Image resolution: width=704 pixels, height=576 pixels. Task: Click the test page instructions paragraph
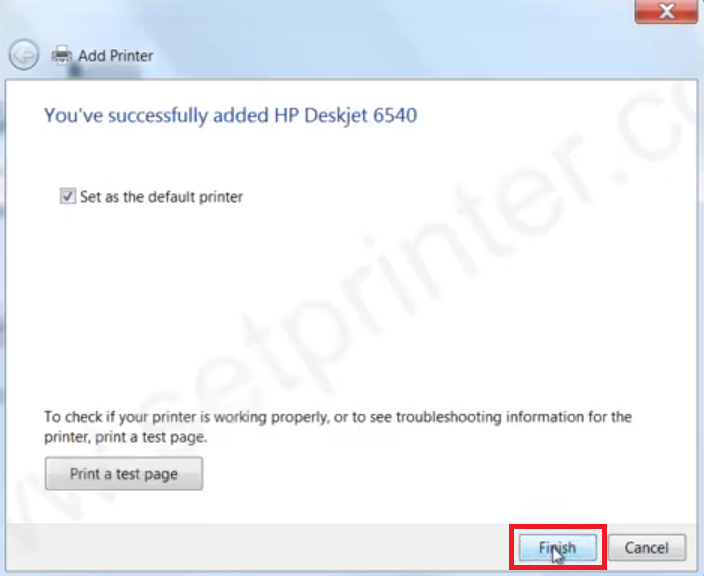(338, 427)
